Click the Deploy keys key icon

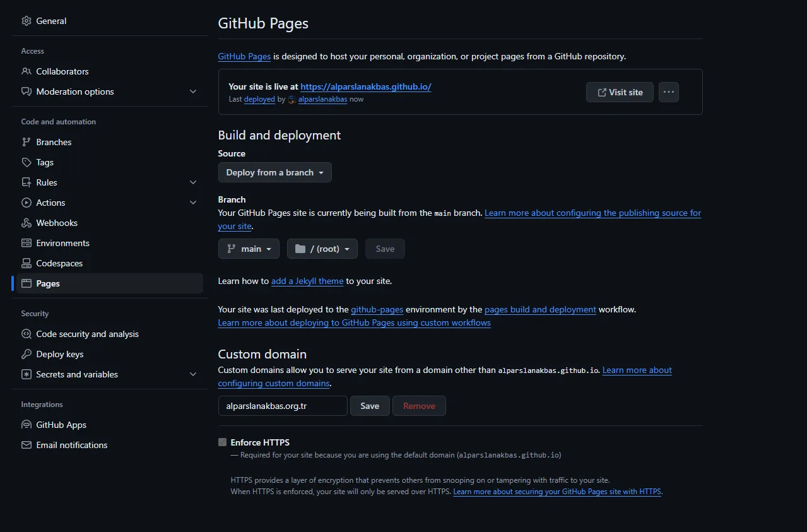[27, 354]
